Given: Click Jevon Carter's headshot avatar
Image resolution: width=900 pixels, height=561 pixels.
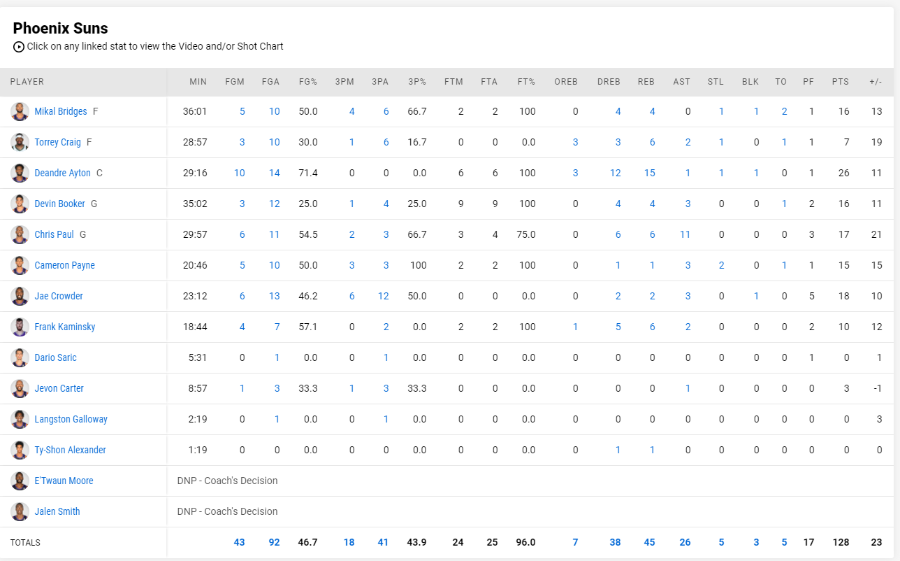Looking at the screenshot, I should pyautogui.click(x=20, y=389).
